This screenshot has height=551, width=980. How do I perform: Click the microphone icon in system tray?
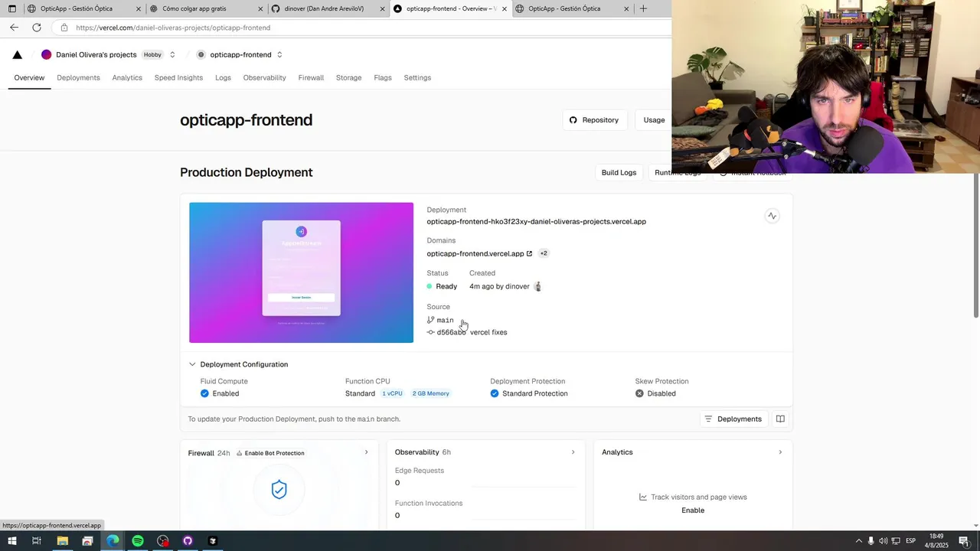(x=871, y=541)
